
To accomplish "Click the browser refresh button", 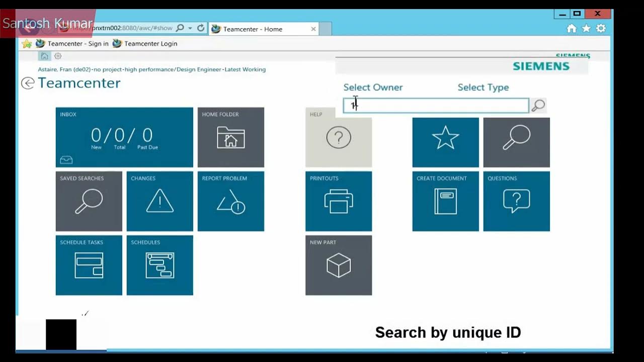I will tap(201, 28).
